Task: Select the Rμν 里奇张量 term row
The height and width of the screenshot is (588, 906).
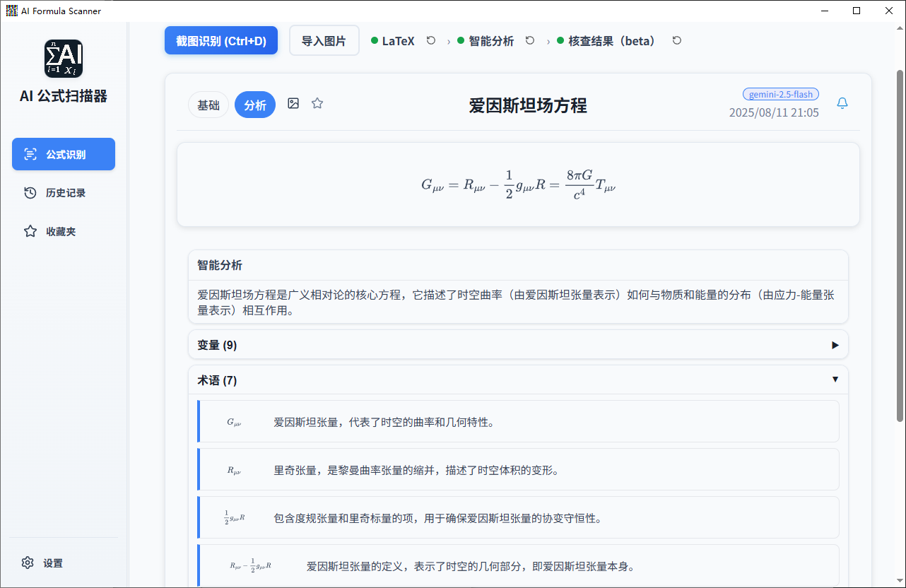Action: (x=518, y=469)
